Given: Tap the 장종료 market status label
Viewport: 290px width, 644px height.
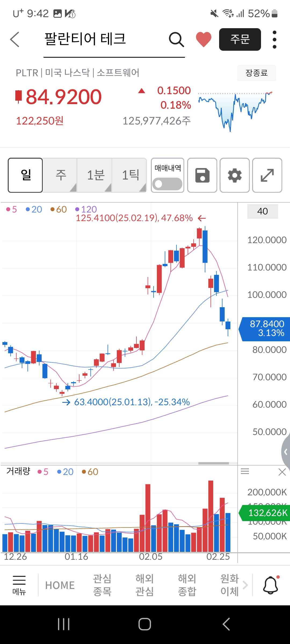Looking at the screenshot, I should point(257,73).
